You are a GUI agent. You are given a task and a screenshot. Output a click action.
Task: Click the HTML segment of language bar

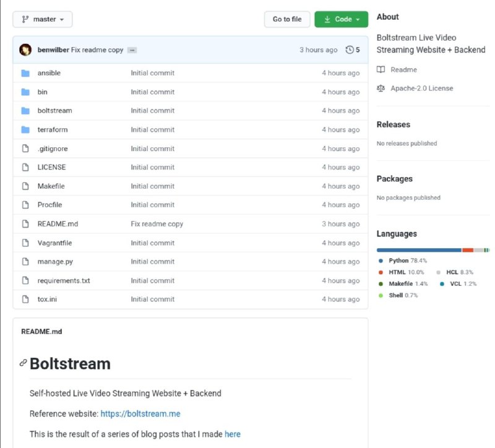click(x=468, y=251)
